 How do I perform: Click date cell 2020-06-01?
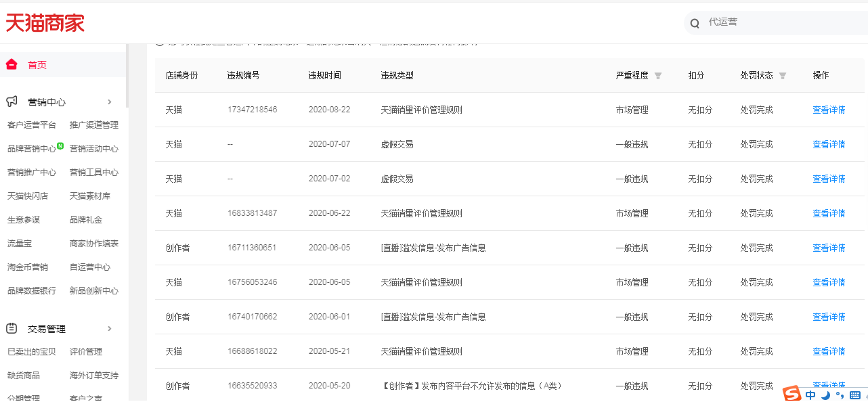[x=330, y=317]
